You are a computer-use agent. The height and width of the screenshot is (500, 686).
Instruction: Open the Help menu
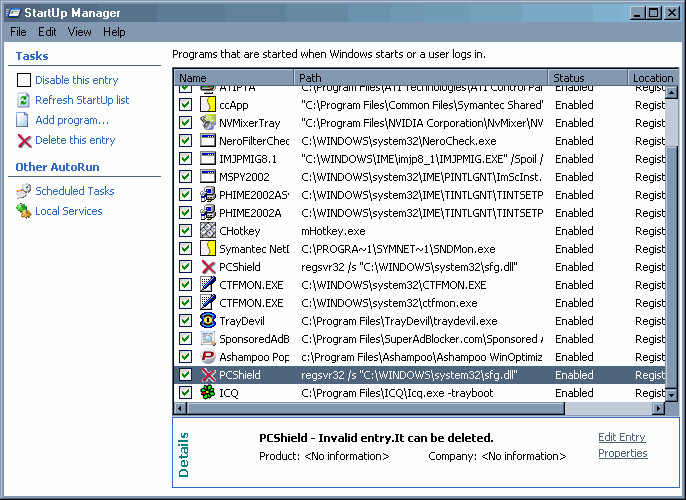click(114, 32)
